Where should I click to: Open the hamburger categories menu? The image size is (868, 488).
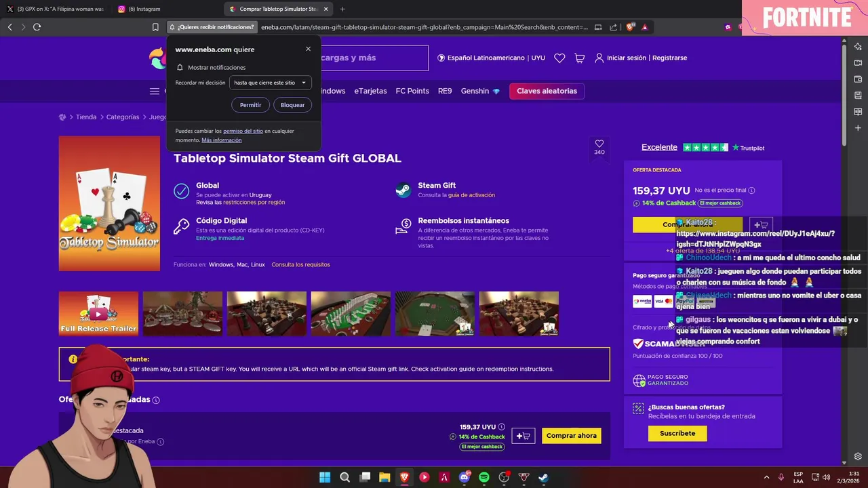[155, 91]
